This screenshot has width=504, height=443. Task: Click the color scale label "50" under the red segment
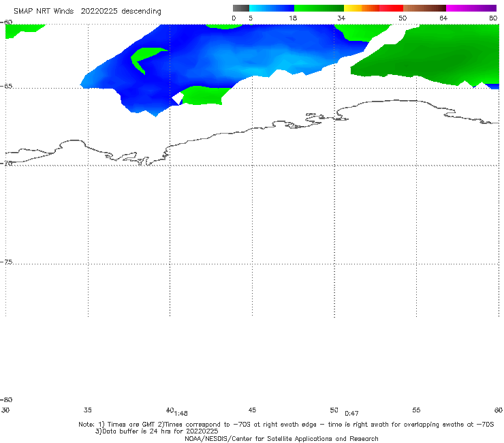click(403, 18)
